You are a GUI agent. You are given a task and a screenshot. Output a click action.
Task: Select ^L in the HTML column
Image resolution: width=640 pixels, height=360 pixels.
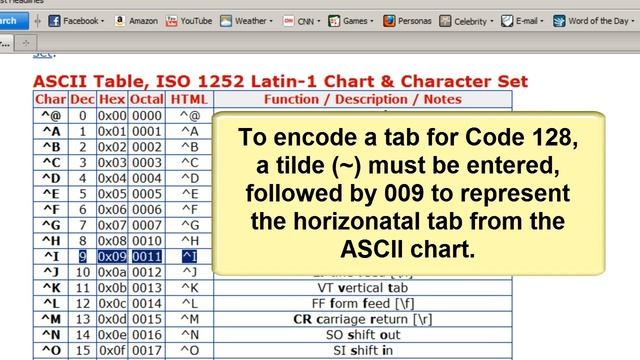(x=189, y=304)
